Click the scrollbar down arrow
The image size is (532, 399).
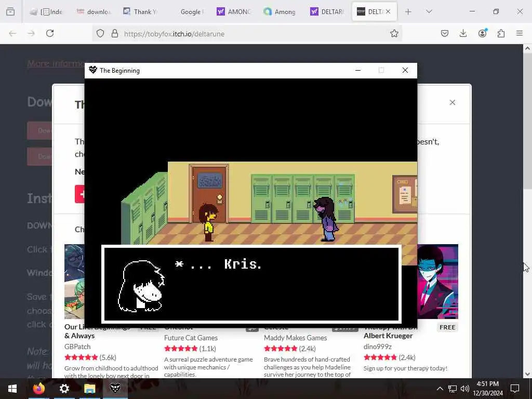527,374
